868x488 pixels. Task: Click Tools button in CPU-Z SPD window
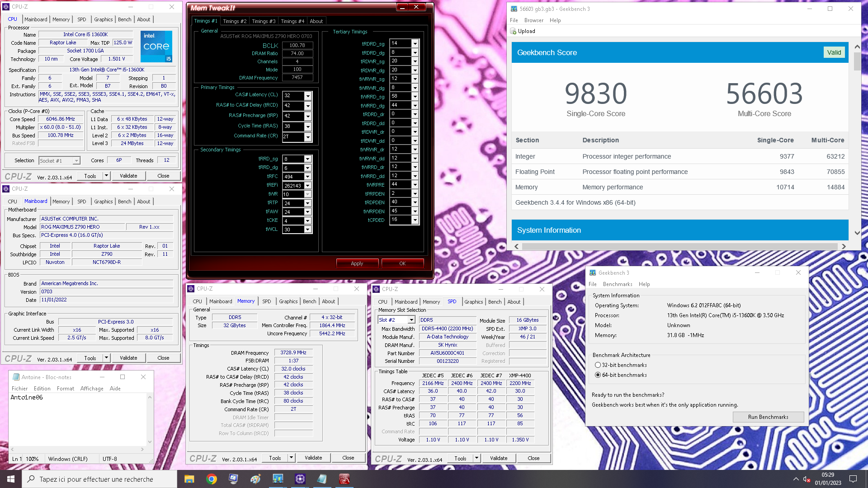tap(460, 458)
